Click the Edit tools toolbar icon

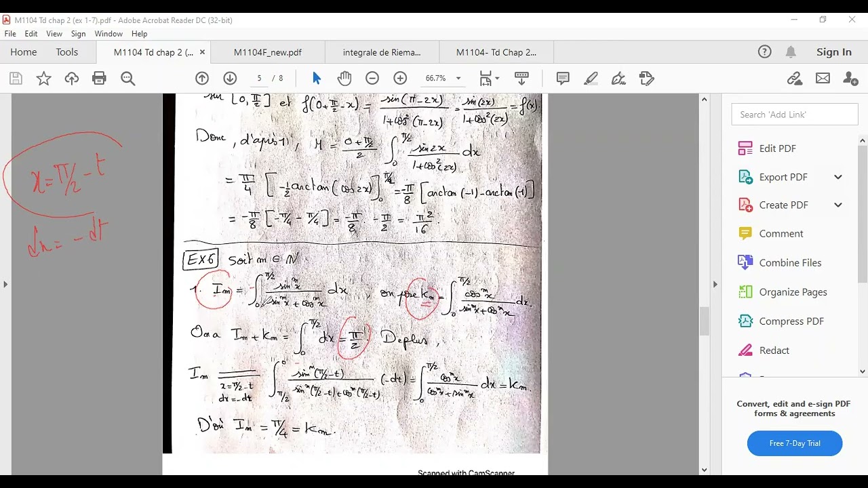click(x=646, y=79)
